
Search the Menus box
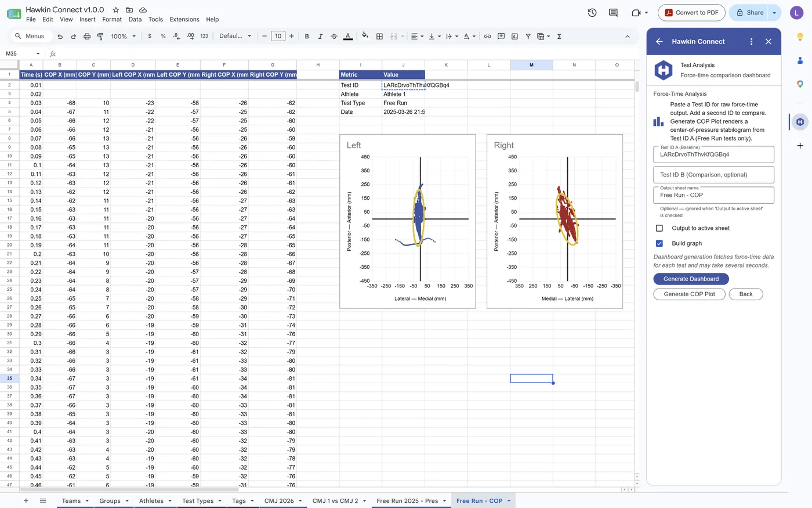click(x=30, y=37)
